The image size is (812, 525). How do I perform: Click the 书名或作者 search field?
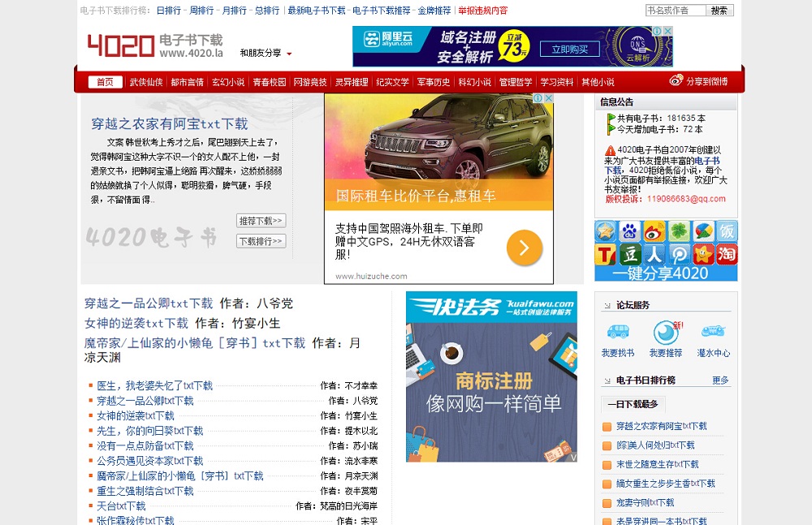point(676,11)
